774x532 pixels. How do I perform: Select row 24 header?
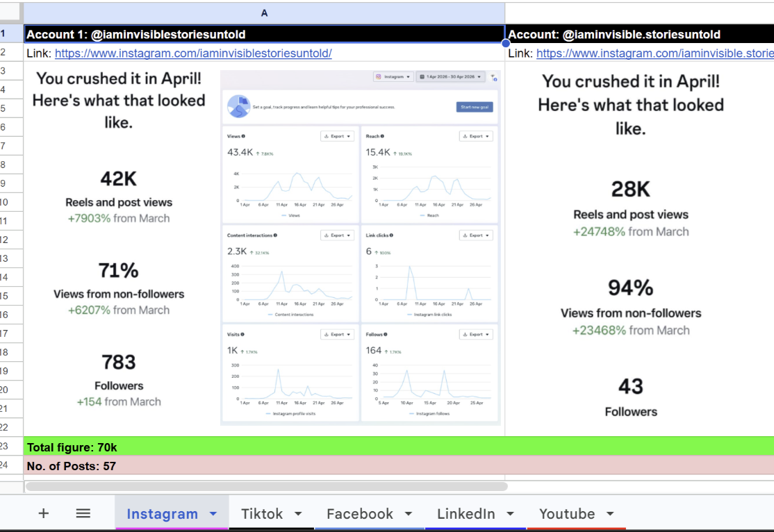coord(11,465)
